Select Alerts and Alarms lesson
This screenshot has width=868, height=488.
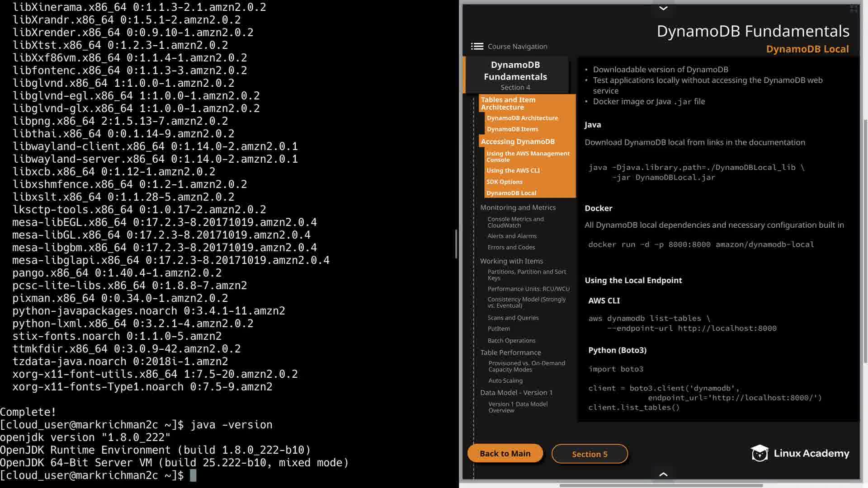pos(512,236)
